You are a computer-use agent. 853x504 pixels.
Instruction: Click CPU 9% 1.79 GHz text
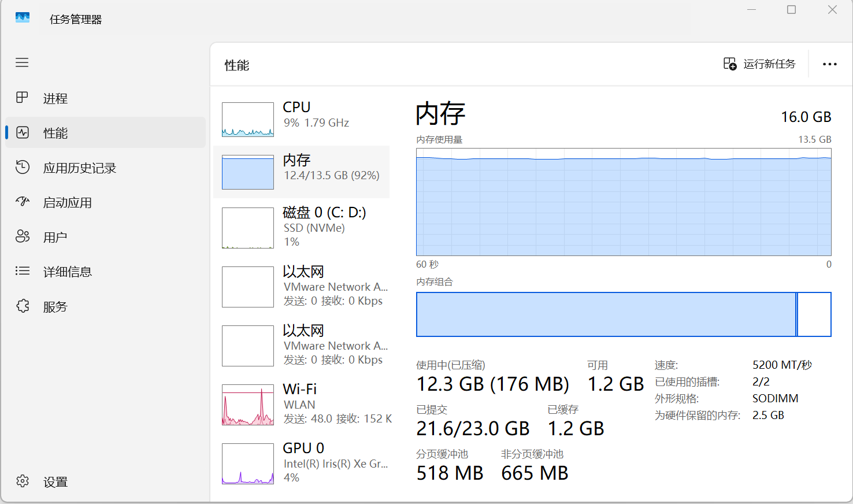(316, 123)
